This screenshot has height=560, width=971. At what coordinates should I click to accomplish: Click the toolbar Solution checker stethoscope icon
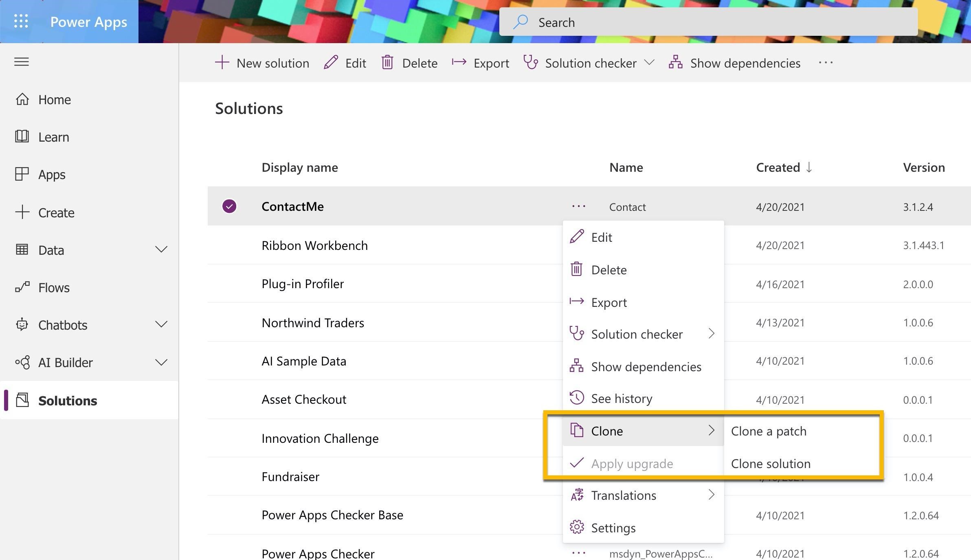tap(531, 63)
